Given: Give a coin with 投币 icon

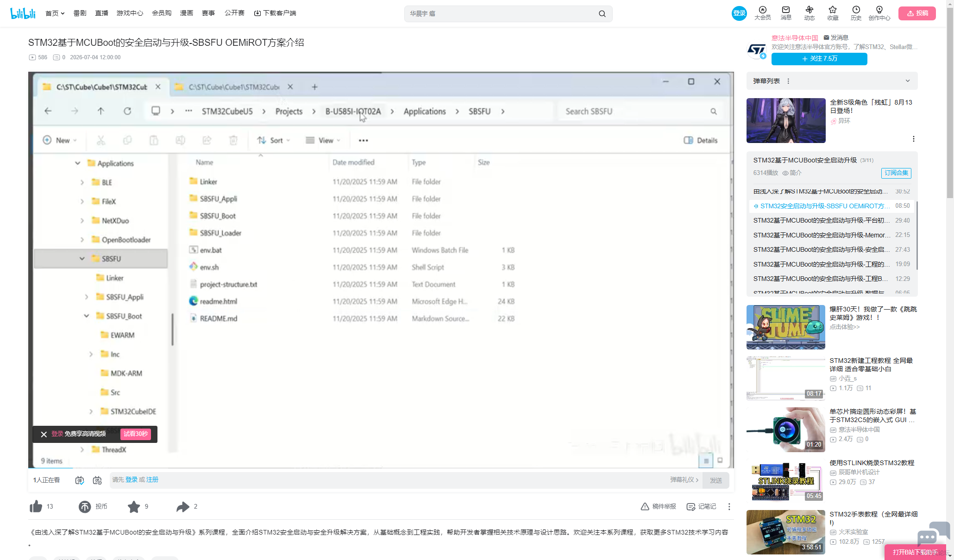Looking at the screenshot, I should coord(85,507).
